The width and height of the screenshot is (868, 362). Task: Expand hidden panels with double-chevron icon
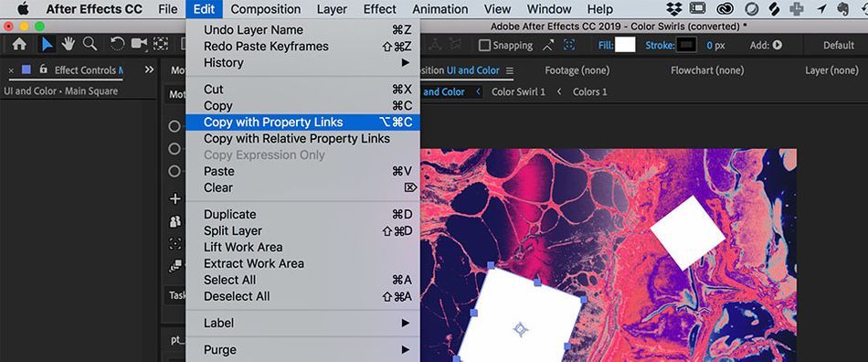tap(149, 69)
